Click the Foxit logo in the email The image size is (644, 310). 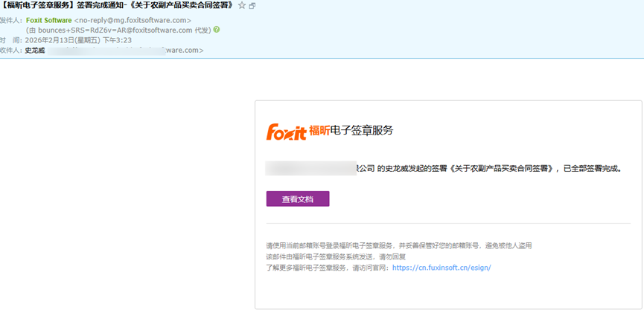point(286,132)
